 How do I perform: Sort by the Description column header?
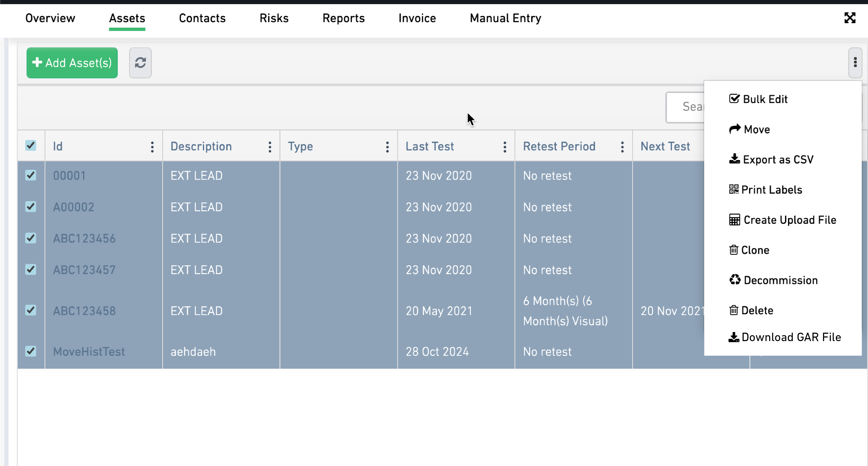(x=201, y=146)
